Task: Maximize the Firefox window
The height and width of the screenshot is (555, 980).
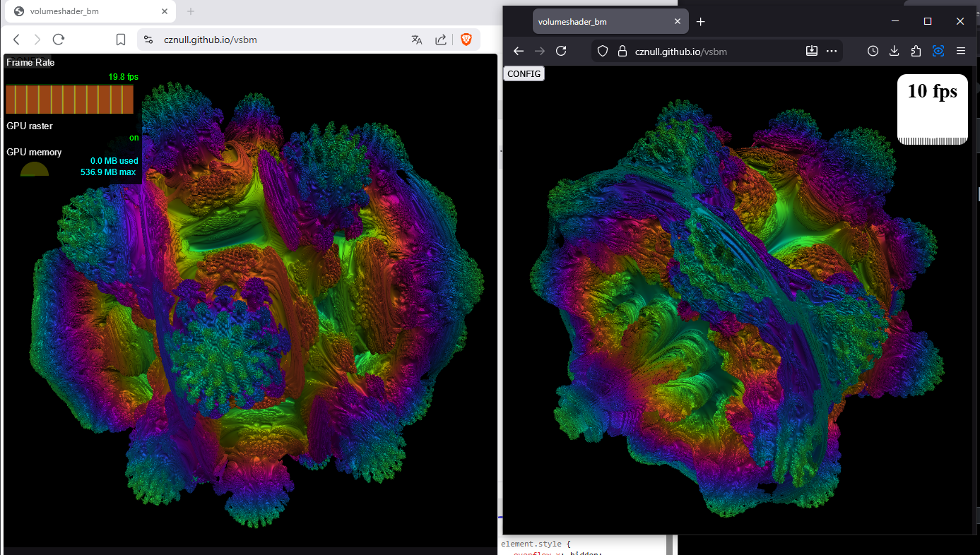Action: point(928,21)
